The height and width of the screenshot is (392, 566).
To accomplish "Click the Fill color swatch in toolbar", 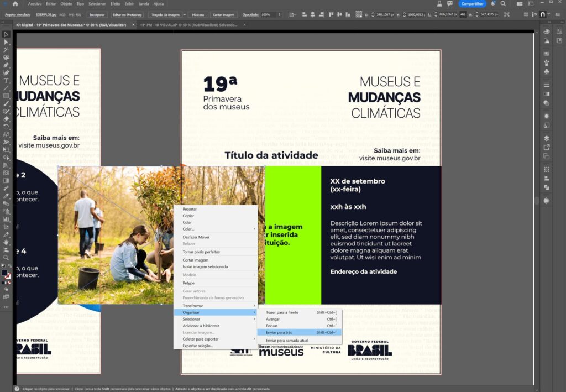I will (5, 273).
